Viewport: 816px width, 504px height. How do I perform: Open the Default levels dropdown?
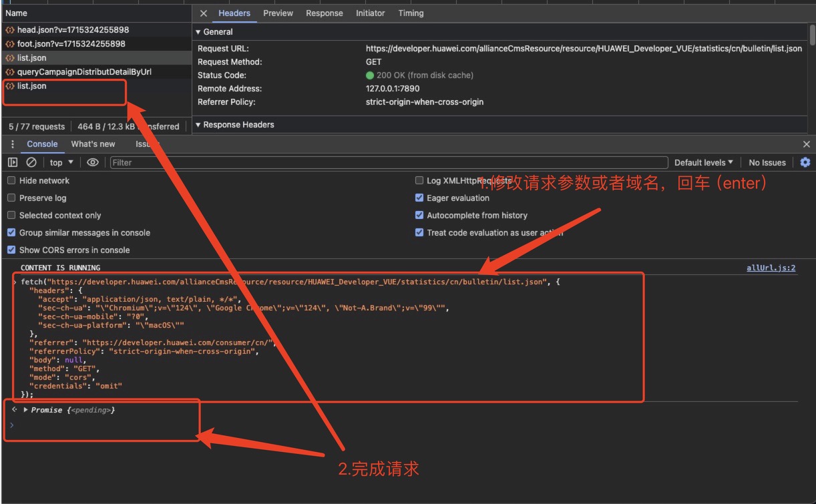pos(703,162)
